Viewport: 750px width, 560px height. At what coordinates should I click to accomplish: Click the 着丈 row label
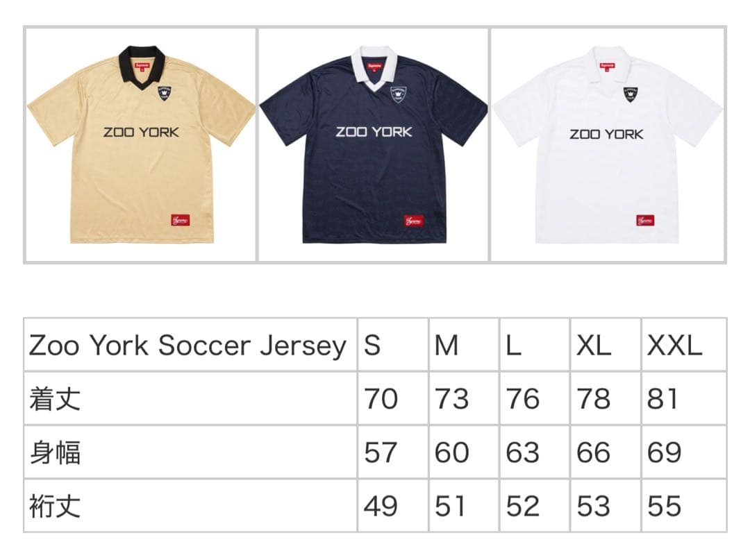(55, 398)
